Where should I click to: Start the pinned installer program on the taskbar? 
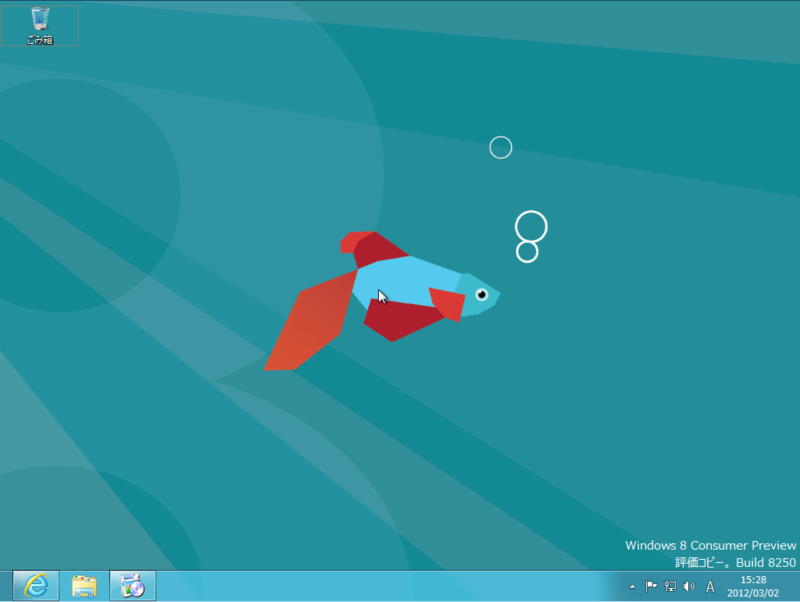pos(132,586)
